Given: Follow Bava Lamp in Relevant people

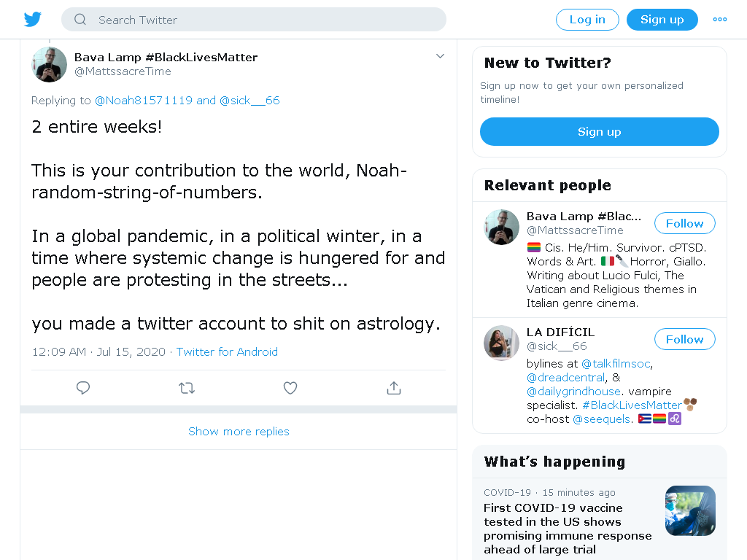Looking at the screenshot, I should point(684,223).
